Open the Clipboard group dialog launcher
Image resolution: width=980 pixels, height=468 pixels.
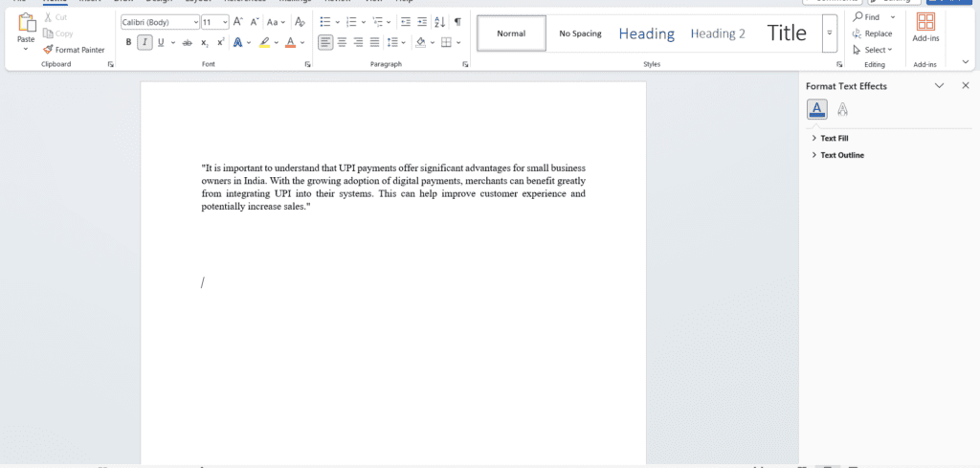coord(111,64)
